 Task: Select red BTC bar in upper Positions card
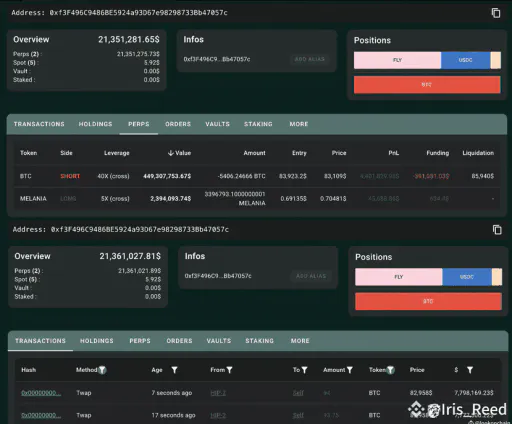click(427, 85)
